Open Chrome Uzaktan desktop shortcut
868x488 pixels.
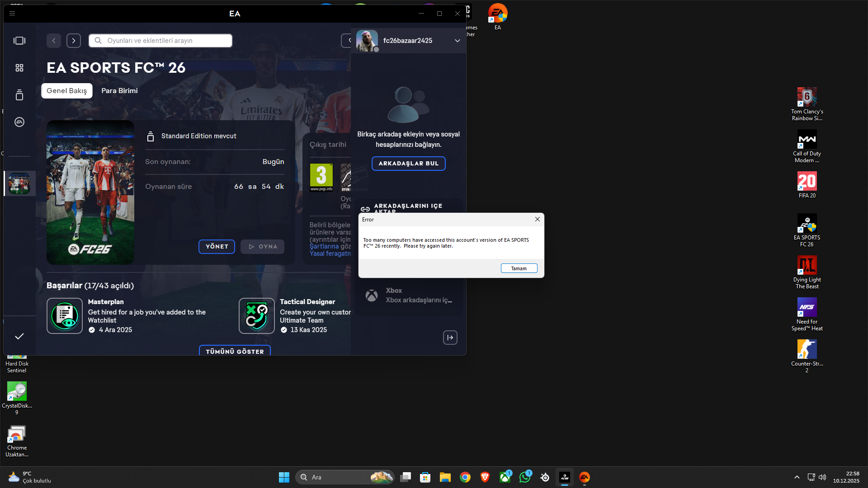(x=17, y=441)
